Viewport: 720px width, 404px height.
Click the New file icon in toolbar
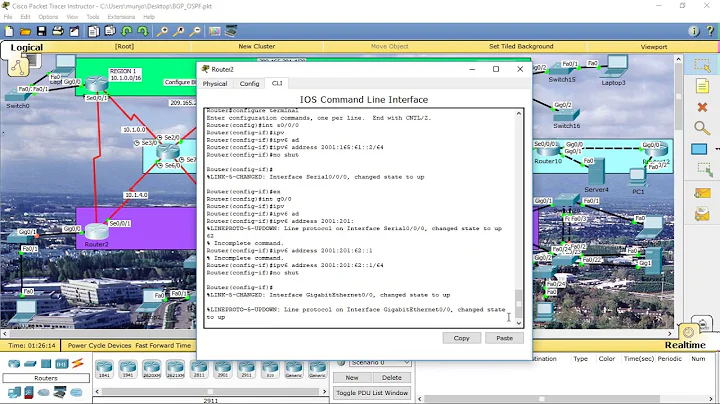[x=9, y=31]
